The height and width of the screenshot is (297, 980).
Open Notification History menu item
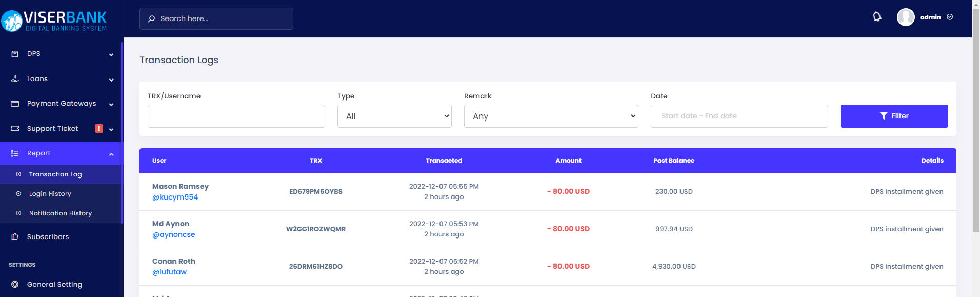[60, 213]
